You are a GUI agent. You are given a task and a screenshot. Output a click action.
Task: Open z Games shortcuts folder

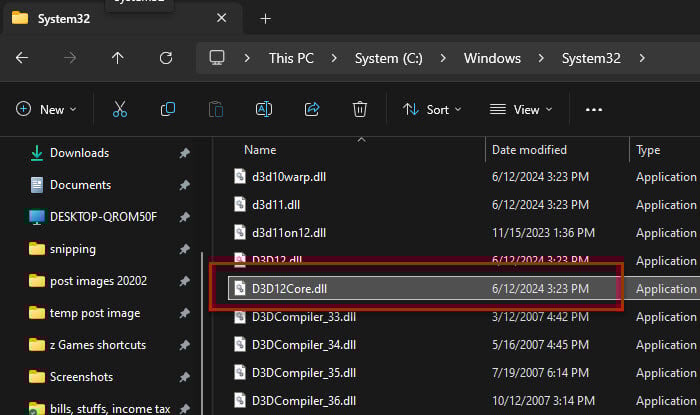(x=97, y=345)
